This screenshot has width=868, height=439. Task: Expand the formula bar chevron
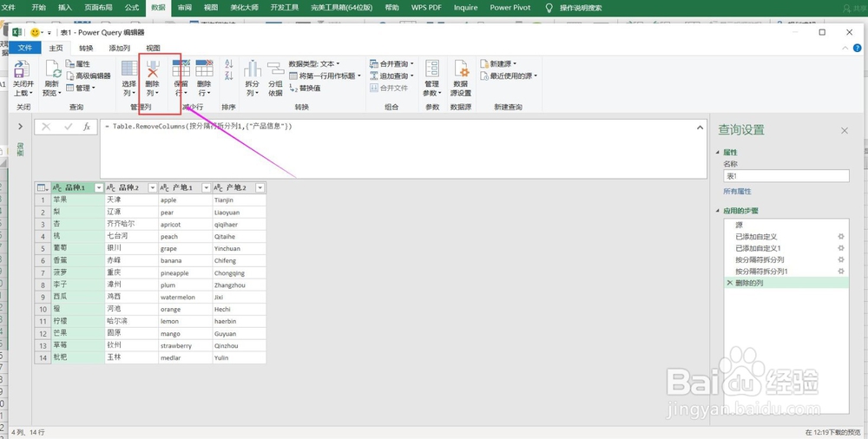click(700, 128)
